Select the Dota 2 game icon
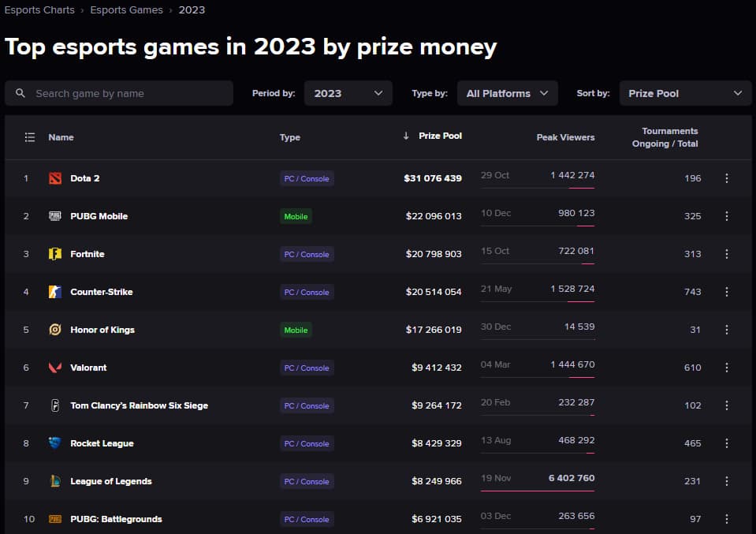This screenshot has width=756, height=534. click(54, 178)
